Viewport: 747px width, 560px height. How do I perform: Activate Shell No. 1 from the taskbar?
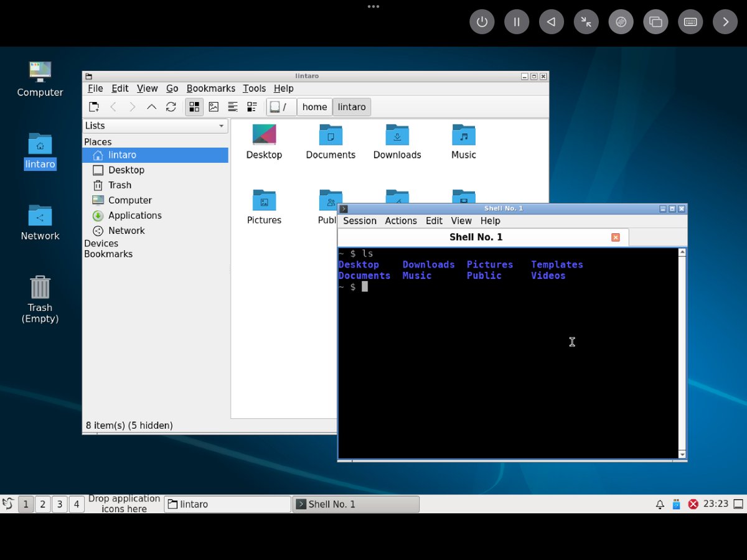[356, 504]
